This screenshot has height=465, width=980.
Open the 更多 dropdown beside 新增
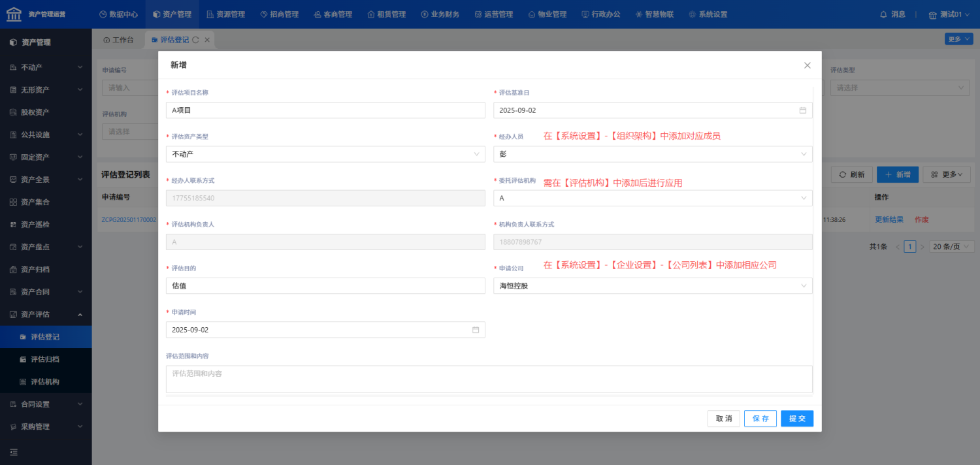(x=947, y=174)
